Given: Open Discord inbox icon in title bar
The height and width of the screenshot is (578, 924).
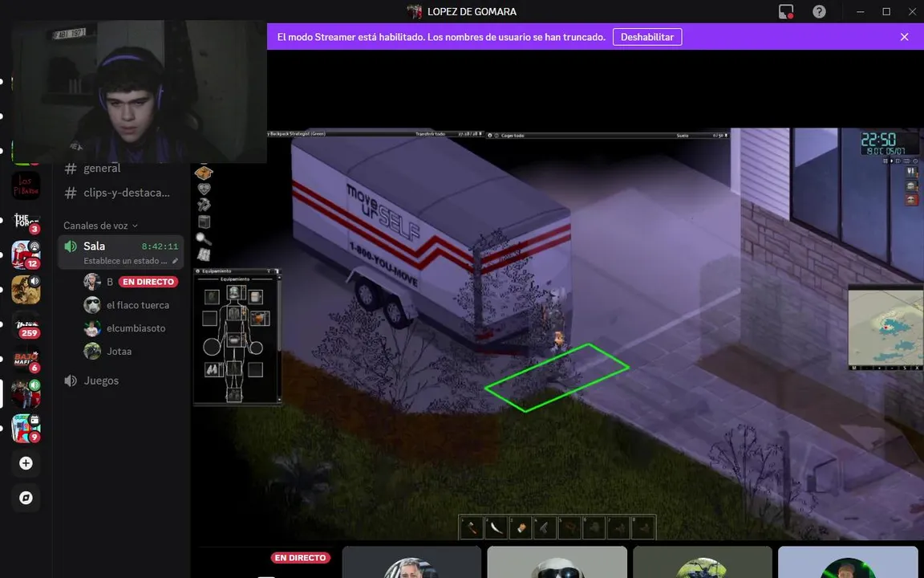Looking at the screenshot, I should 786,12.
